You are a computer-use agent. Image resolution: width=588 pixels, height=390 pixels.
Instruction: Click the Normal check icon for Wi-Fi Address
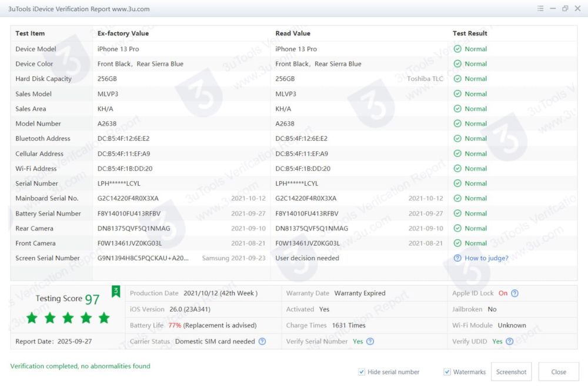(x=457, y=168)
